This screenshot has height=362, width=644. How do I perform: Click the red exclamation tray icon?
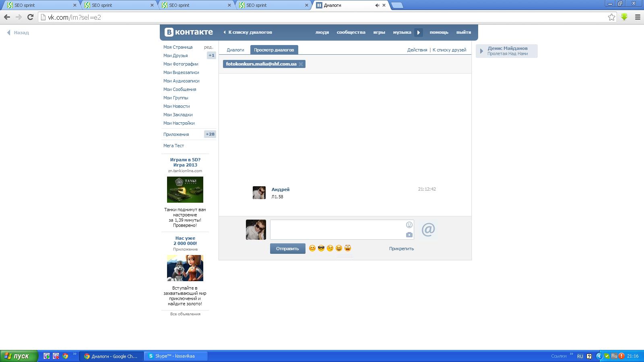pyautogui.click(x=621, y=356)
